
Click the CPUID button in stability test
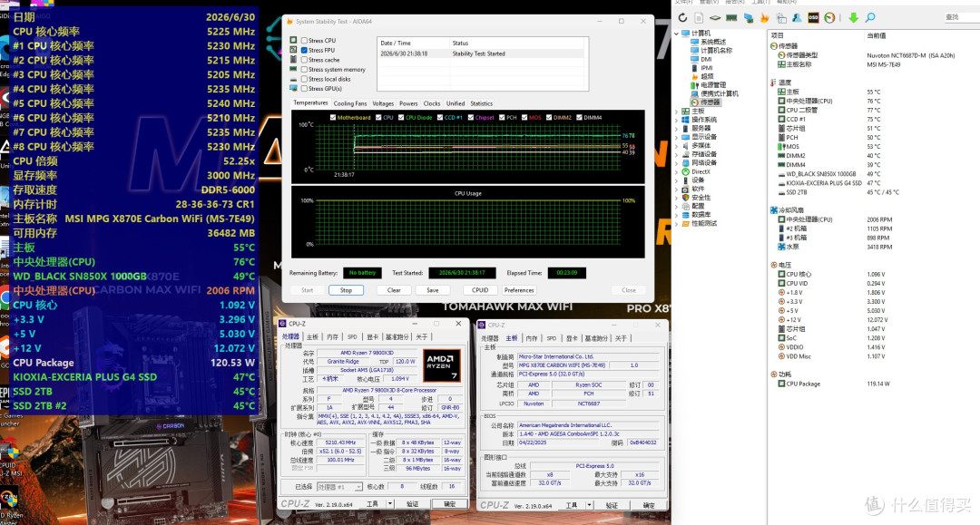tap(480, 290)
